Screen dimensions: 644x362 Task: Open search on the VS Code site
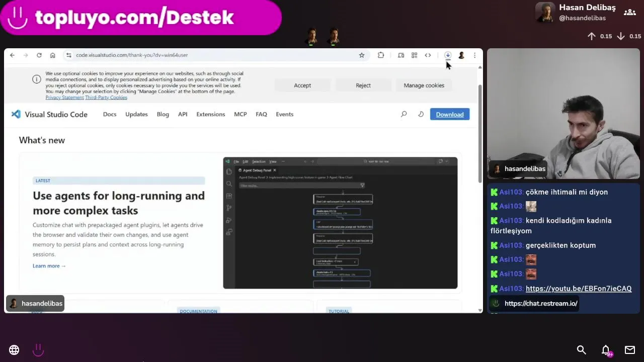[x=404, y=114]
